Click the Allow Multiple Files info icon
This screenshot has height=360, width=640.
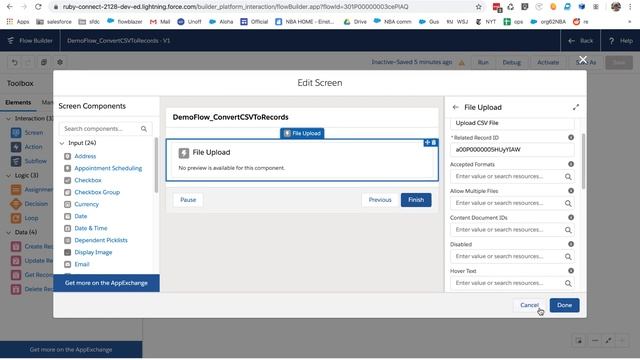[571, 191]
